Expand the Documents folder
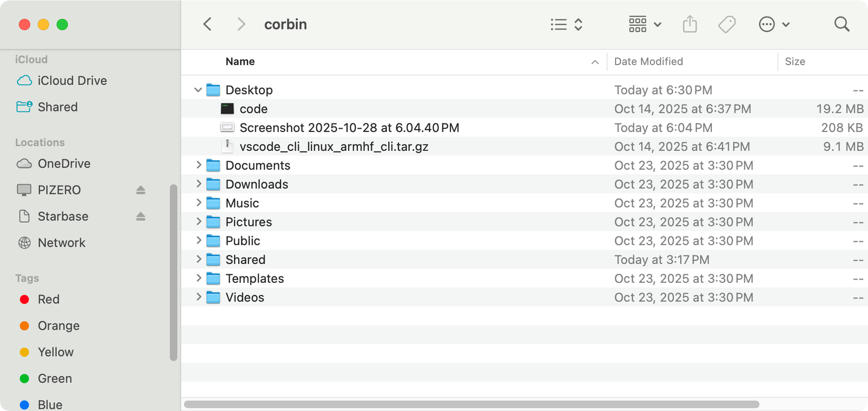 tap(198, 165)
